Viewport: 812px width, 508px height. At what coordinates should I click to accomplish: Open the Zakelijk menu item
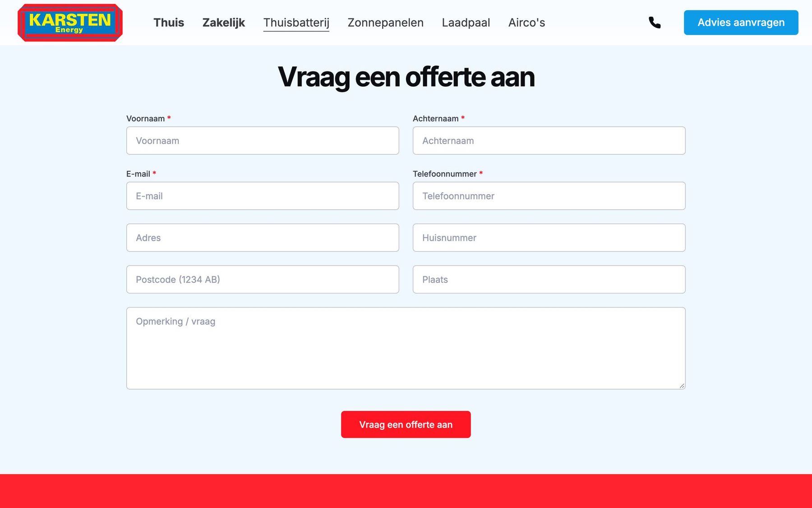224,23
